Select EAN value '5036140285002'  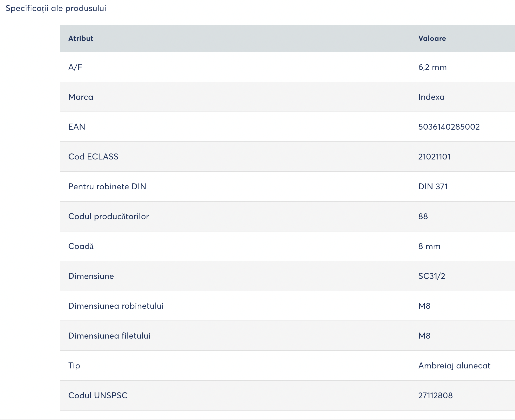click(x=449, y=127)
